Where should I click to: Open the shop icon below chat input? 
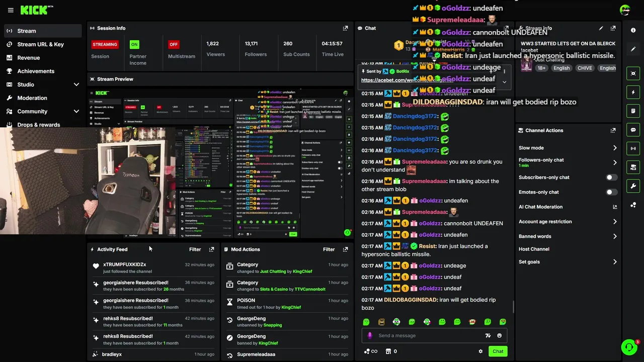click(x=388, y=351)
